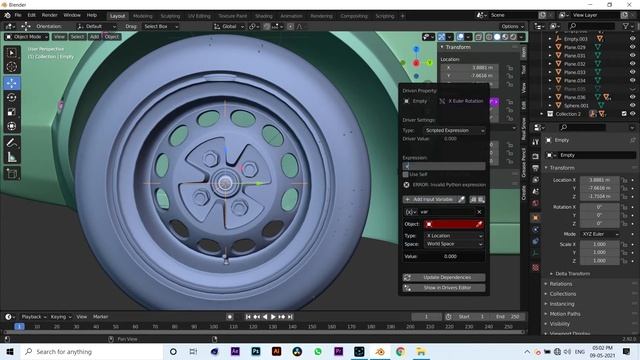Image resolution: width=640 pixels, height=360 pixels.
Task: Click Show in Drivers Editor button
Action: point(444,288)
